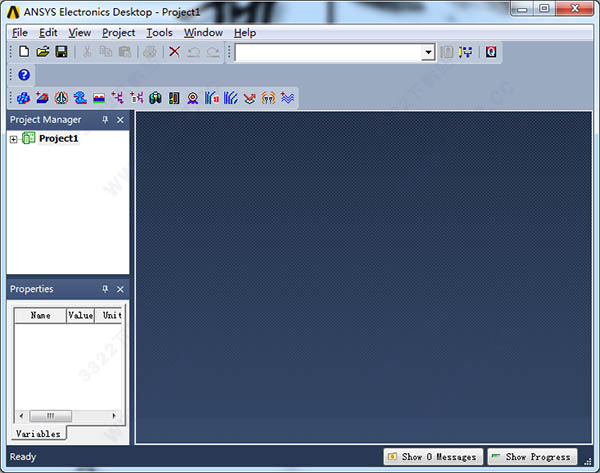
Task: Click the Value column header
Action: pos(80,315)
